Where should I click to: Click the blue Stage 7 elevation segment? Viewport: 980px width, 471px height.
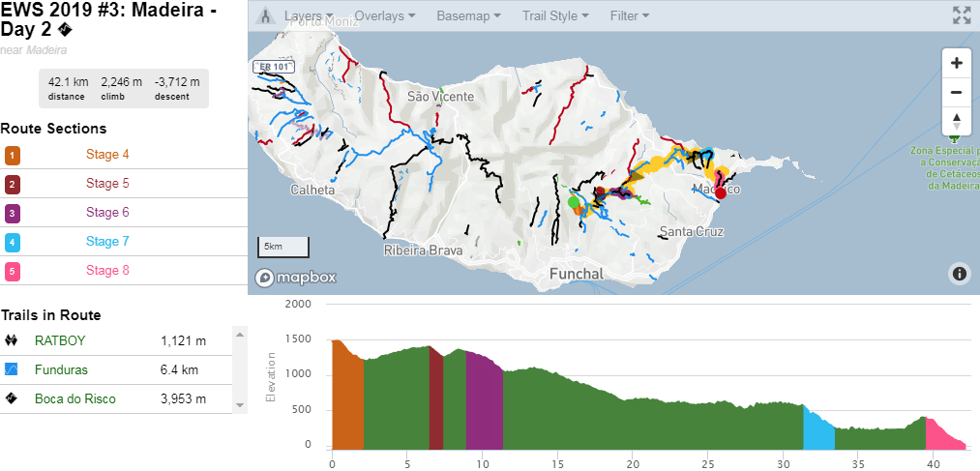coord(818,432)
